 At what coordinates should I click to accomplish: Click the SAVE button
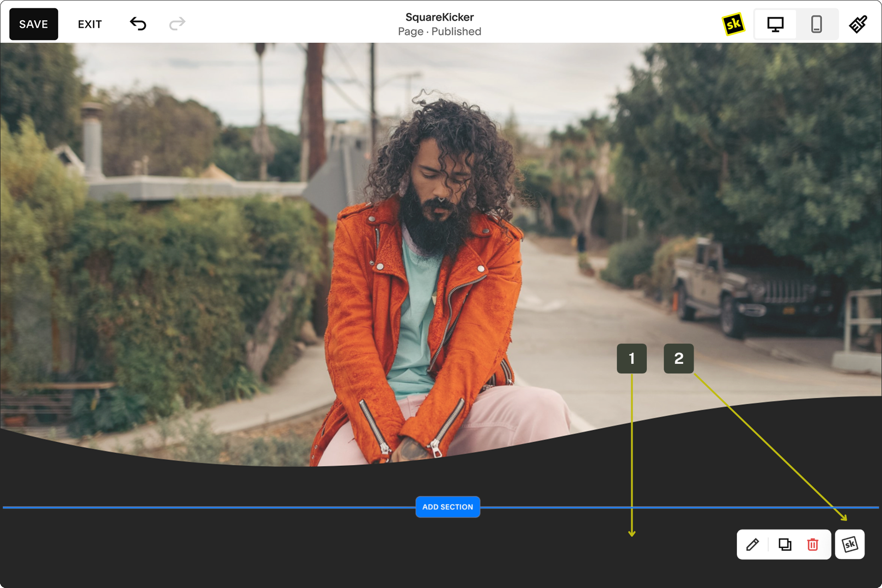[x=34, y=24]
